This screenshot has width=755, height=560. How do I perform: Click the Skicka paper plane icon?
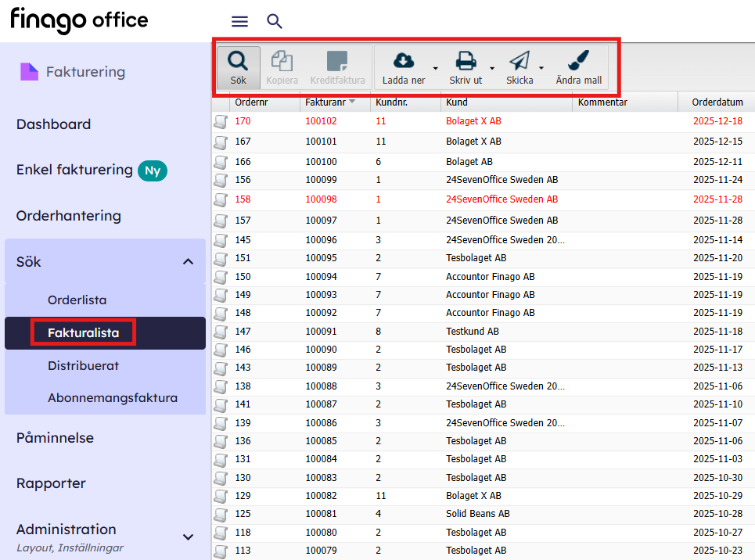pos(520,61)
